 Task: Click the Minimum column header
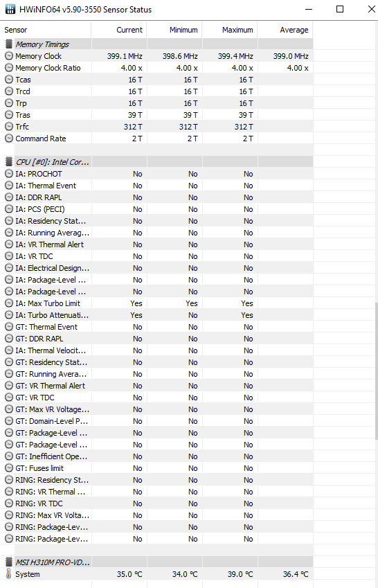click(174, 30)
